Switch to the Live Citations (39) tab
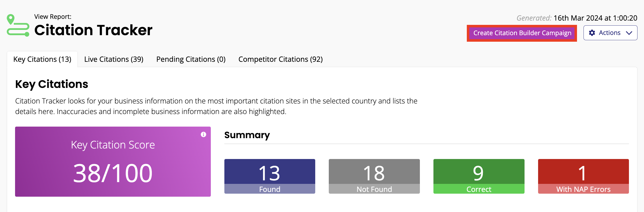The height and width of the screenshot is (212, 644). (114, 59)
